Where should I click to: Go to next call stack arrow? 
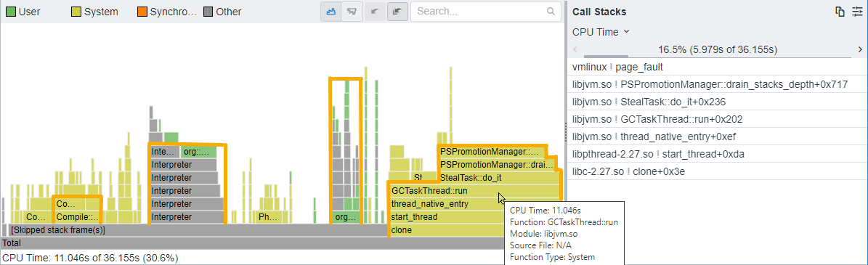tap(860, 50)
